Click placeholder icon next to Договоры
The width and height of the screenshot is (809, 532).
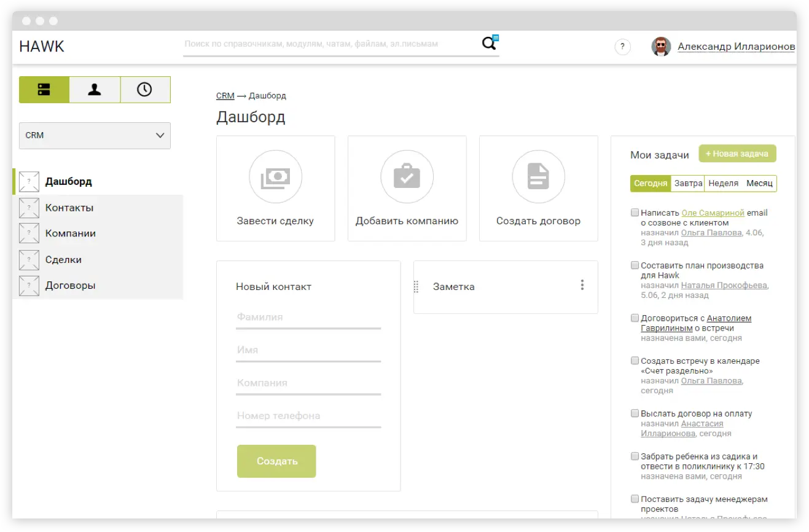29,285
